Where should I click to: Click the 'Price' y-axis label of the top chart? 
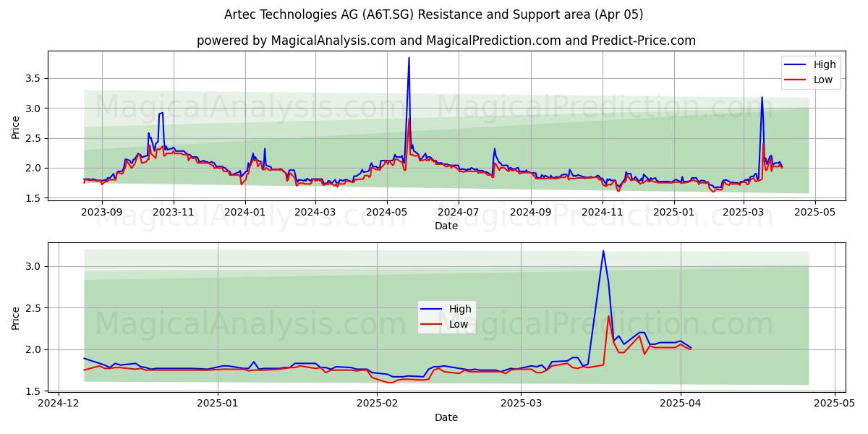[16, 127]
